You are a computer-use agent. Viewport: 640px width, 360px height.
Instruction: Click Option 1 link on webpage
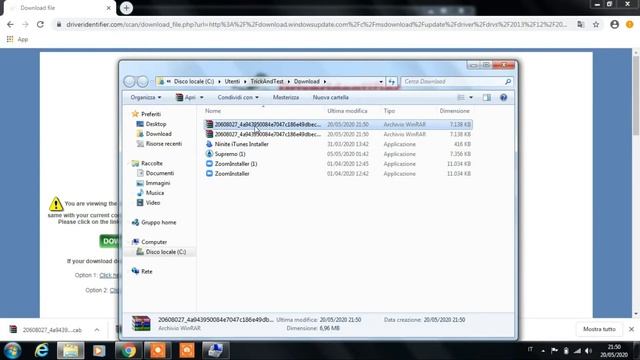point(109,275)
